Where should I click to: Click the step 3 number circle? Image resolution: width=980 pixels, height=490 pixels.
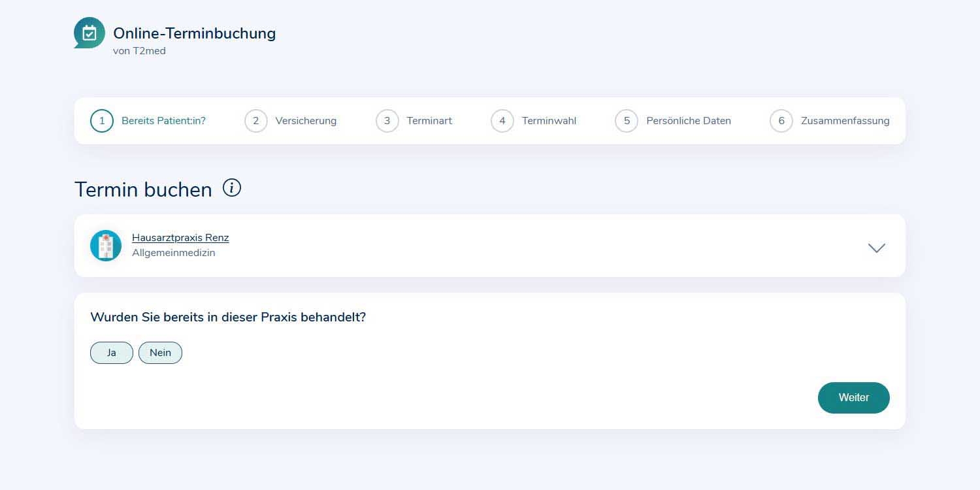coord(387,121)
